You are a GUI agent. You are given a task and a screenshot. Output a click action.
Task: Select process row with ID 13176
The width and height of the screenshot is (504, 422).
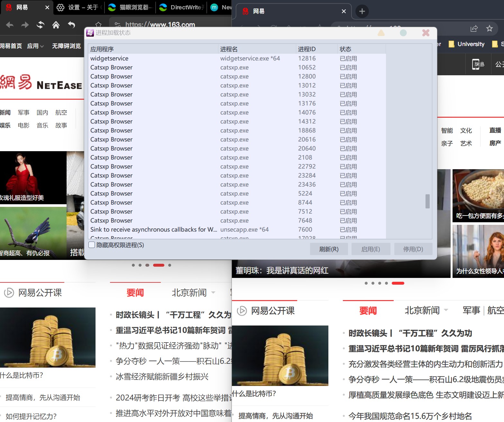(x=237, y=103)
